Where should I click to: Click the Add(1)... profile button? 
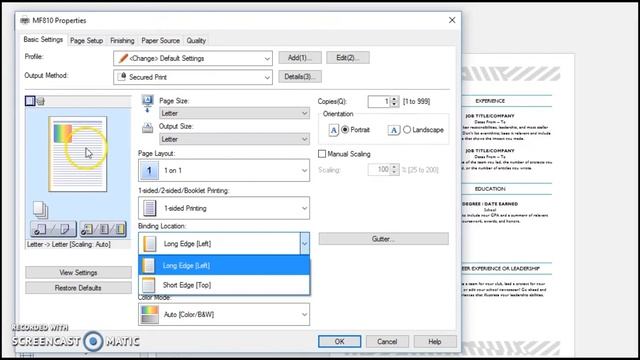pyautogui.click(x=300, y=58)
